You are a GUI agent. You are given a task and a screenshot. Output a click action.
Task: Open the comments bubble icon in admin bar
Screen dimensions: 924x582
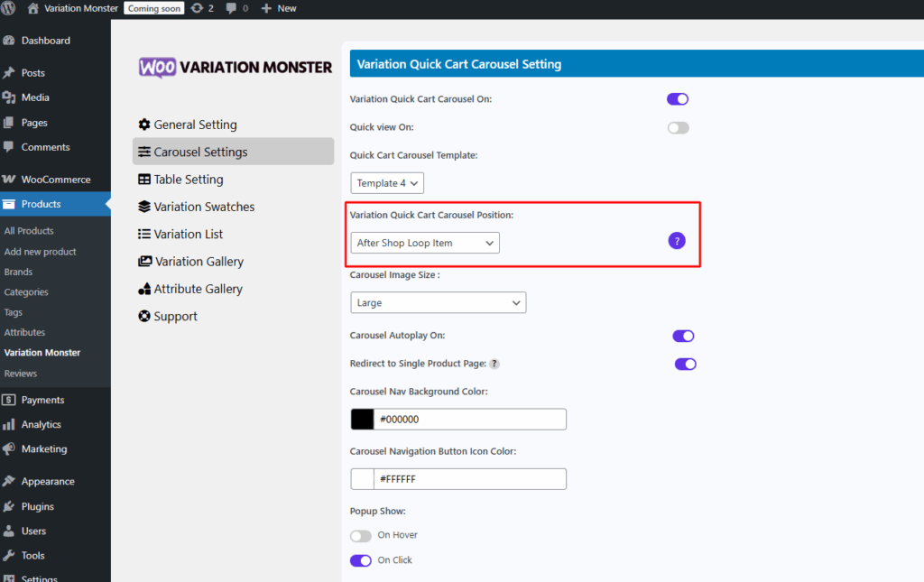click(231, 8)
